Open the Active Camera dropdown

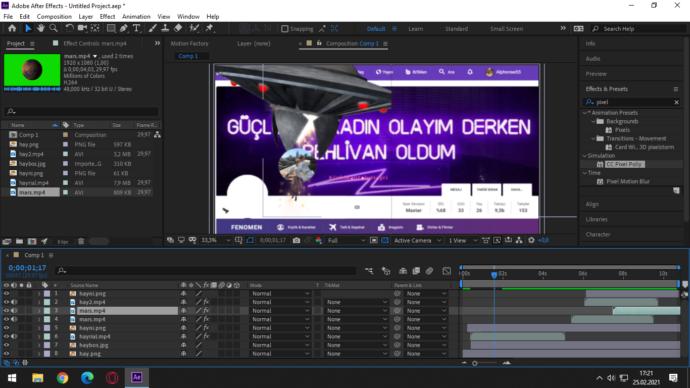417,241
